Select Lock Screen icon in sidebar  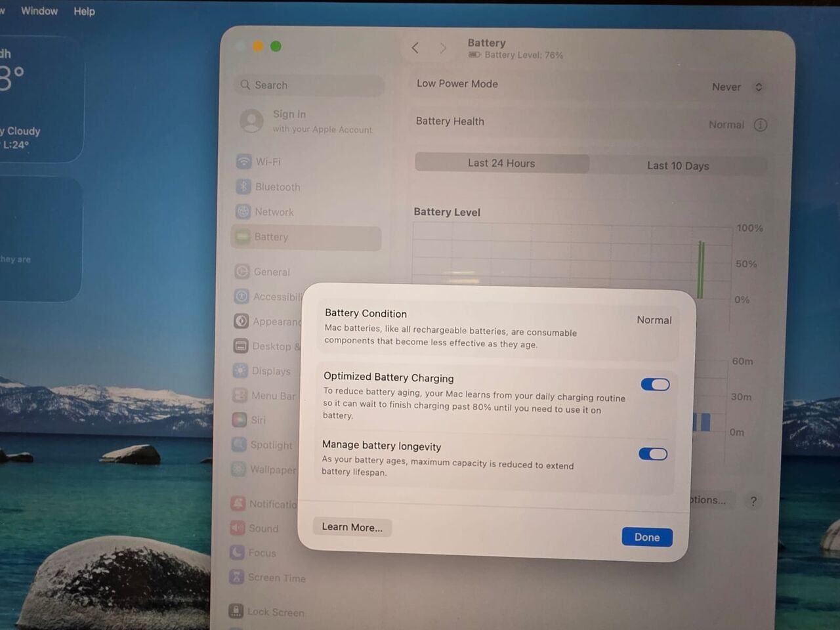tap(236, 611)
